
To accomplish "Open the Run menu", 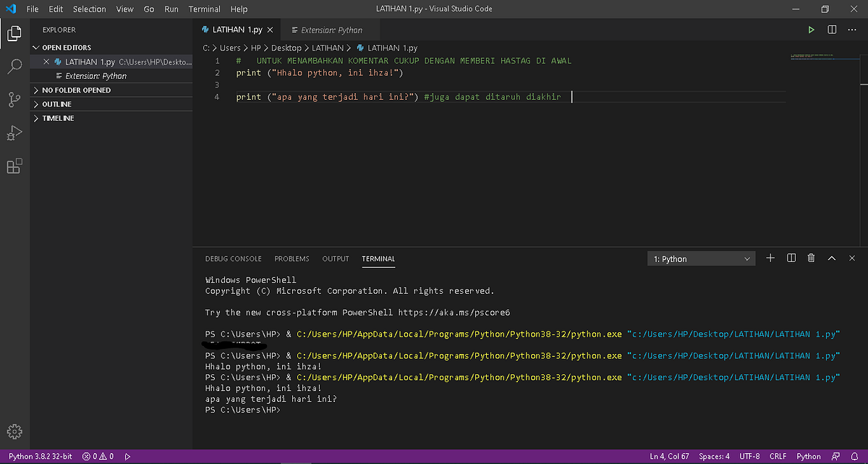I will pyautogui.click(x=171, y=9).
